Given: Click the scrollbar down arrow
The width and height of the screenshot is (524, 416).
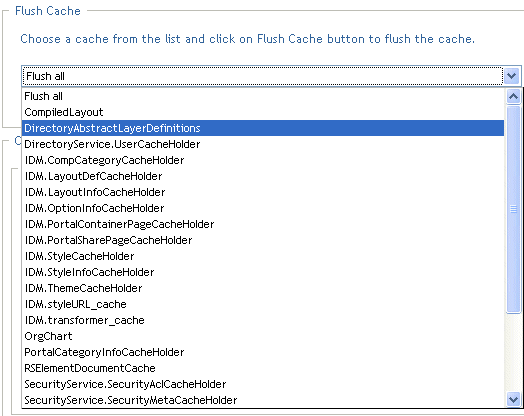Looking at the screenshot, I should click(x=513, y=399).
